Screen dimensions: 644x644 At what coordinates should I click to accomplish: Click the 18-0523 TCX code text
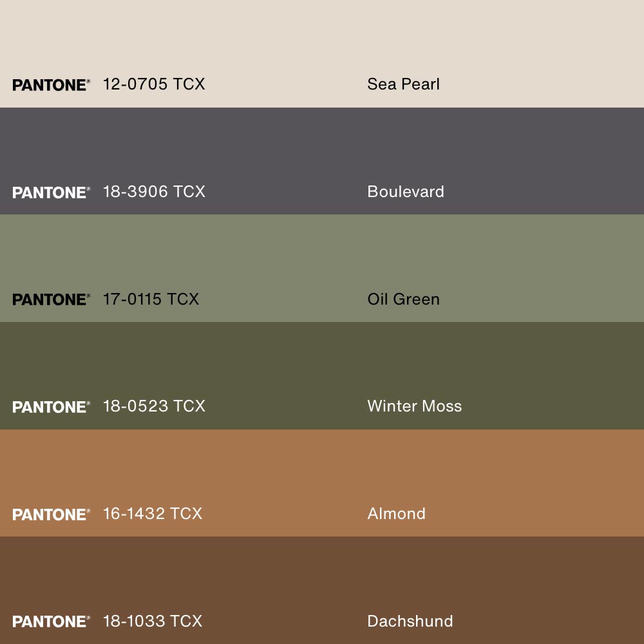[x=154, y=406]
